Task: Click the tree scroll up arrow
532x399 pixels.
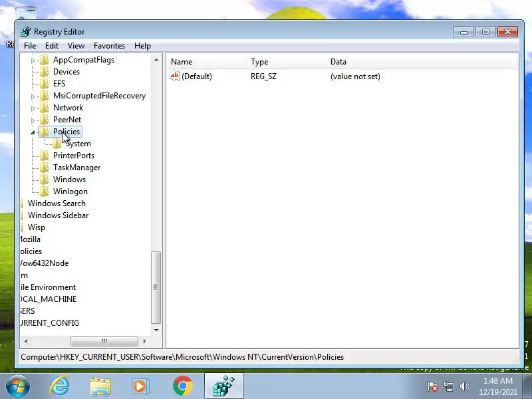Action: pyautogui.click(x=156, y=60)
